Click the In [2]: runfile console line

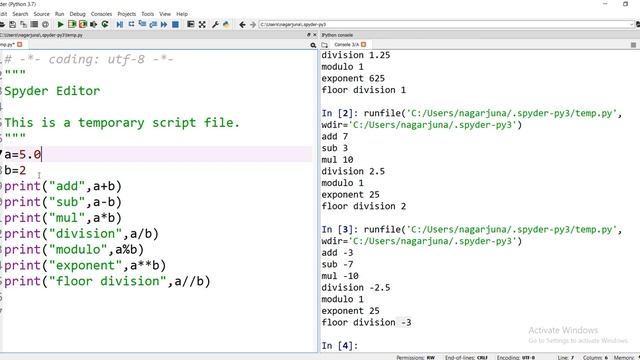coord(472,113)
